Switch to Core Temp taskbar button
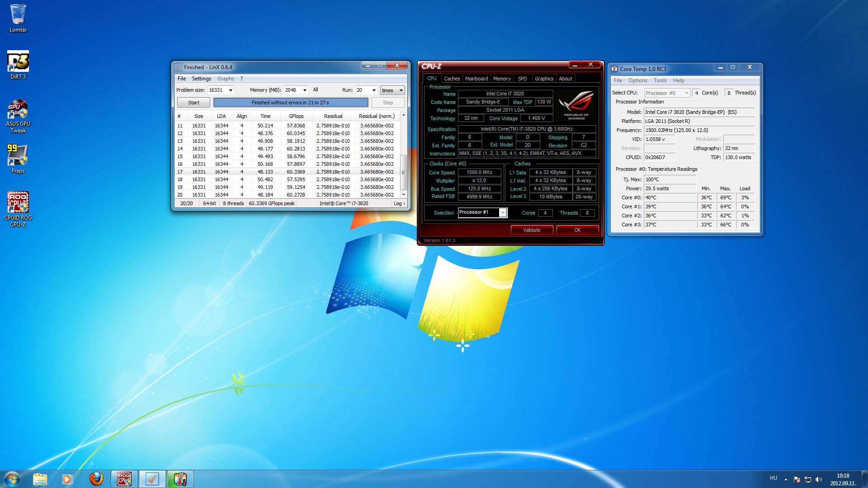This screenshot has width=868, height=488. 180,479
